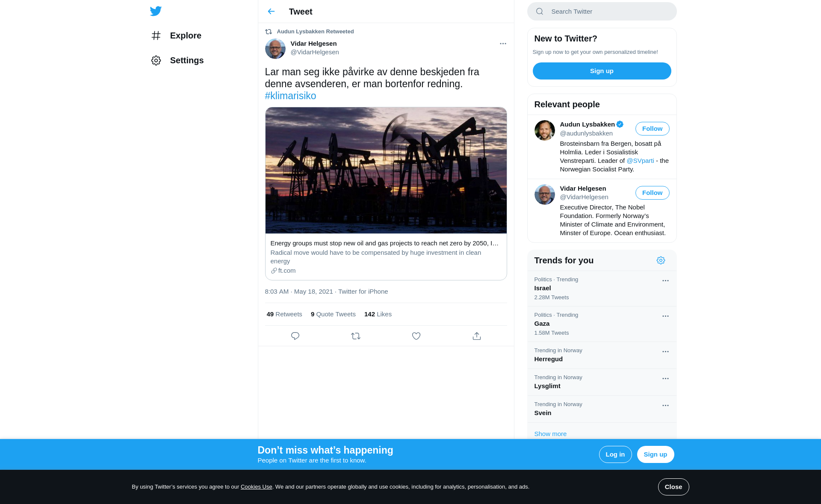The width and height of the screenshot is (821, 504).
Task: Like the tweet with heart icon
Action: pyautogui.click(x=416, y=336)
